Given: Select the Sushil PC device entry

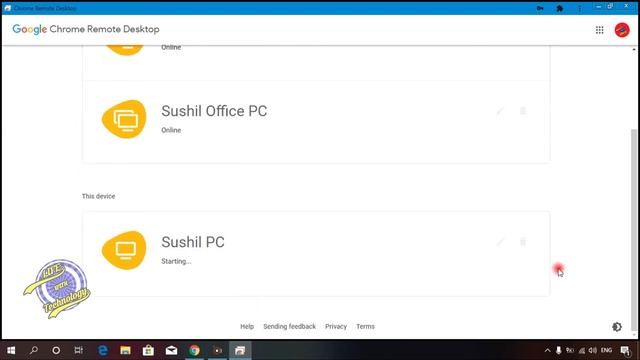Looking at the screenshot, I should click(x=316, y=253).
